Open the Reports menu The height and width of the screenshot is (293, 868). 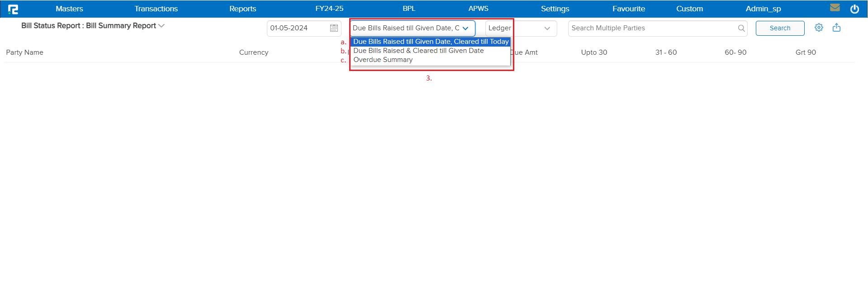click(x=242, y=9)
